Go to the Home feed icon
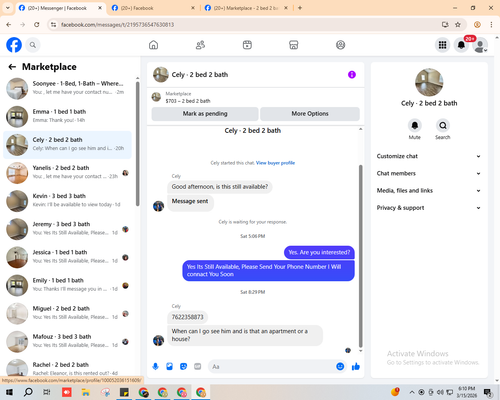Image resolution: width=500 pixels, height=400 pixels. pyautogui.click(x=153, y=45)
